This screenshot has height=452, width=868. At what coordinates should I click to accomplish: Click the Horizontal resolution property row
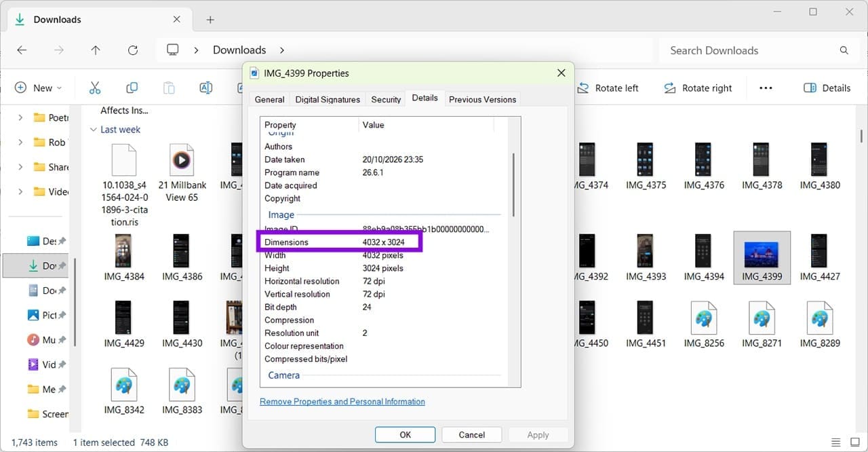(384, 281)
